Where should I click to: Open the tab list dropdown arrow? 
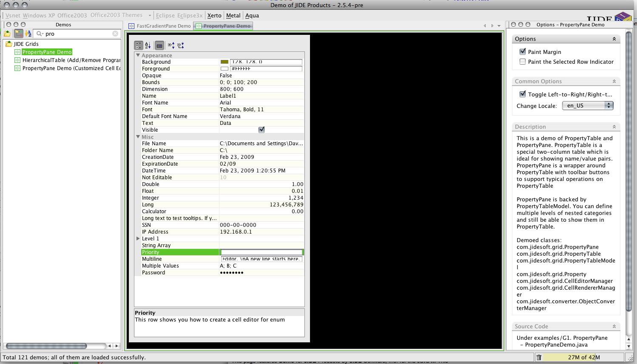click(499, 26)
